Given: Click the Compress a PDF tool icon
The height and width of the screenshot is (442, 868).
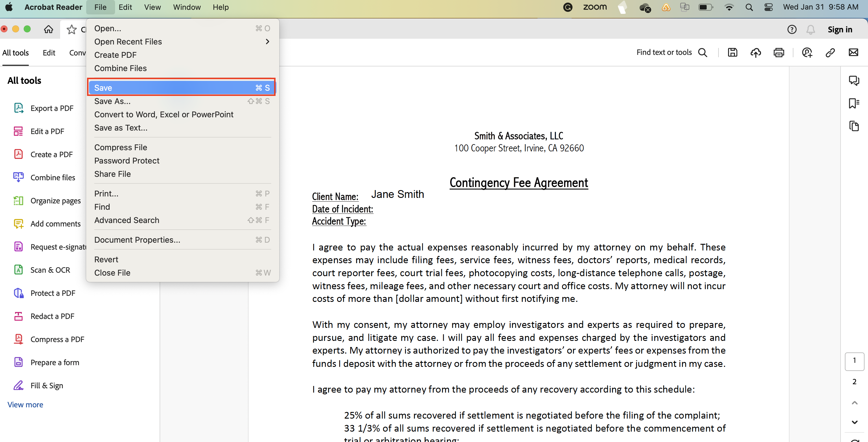Looking at the screenshot, I should (19, 339).
